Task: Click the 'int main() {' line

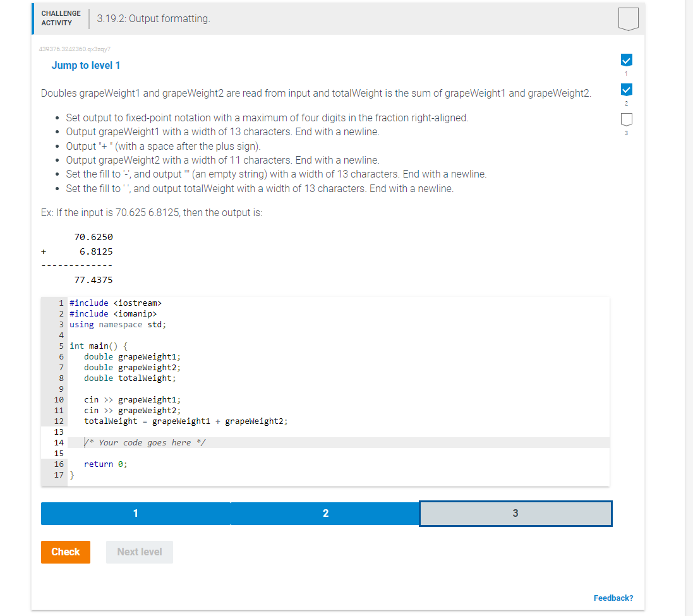Action: (99, 346)
